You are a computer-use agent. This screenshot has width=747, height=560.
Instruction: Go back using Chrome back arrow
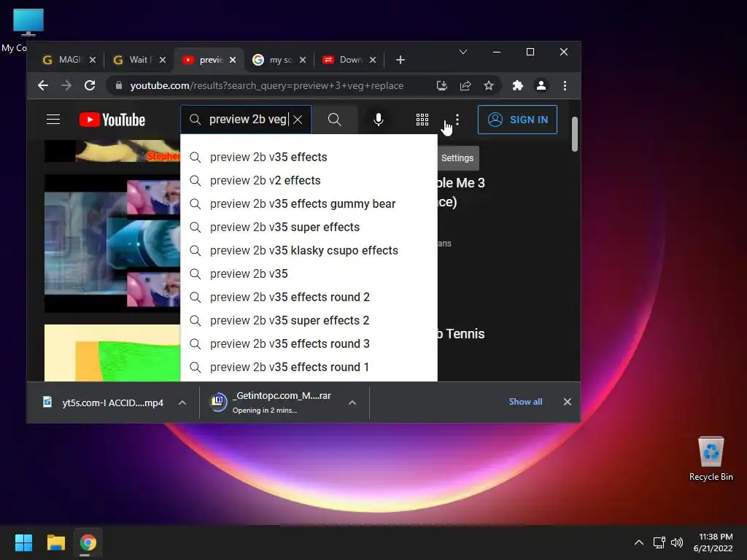pyautogui.click(x=43, y=86)
